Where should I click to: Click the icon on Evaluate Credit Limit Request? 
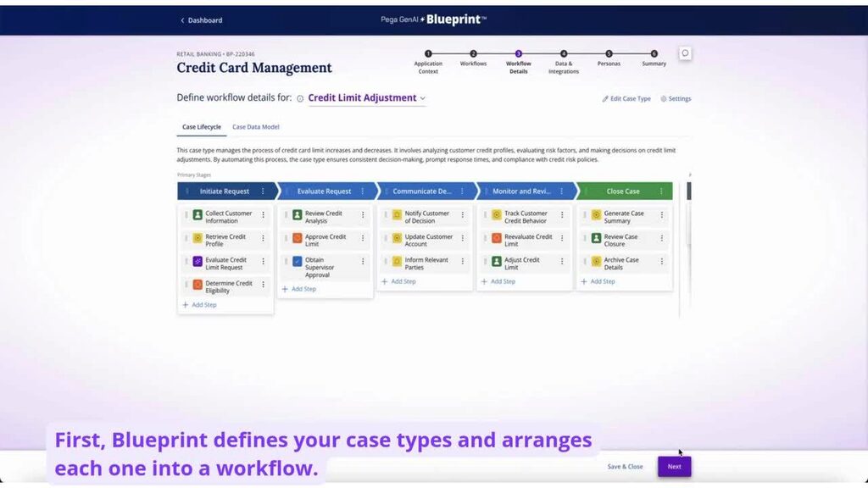click(198, 262)
